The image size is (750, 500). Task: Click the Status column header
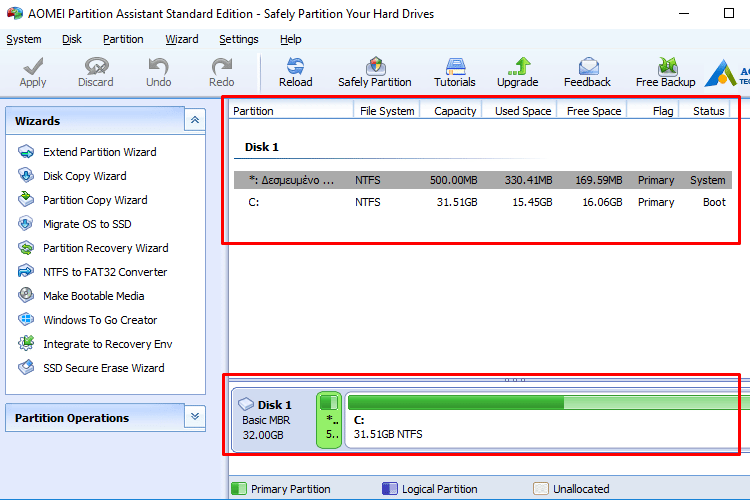point(705,111)
